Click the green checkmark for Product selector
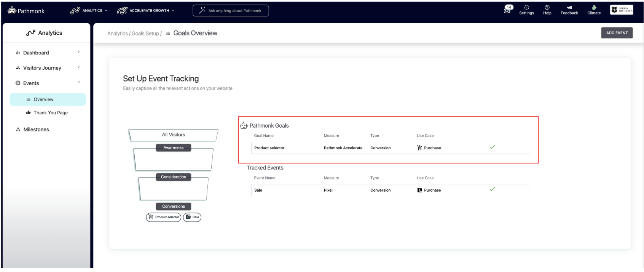Viewport: 644px width, 272px height. pyautogui.click(x=492, y=147)
